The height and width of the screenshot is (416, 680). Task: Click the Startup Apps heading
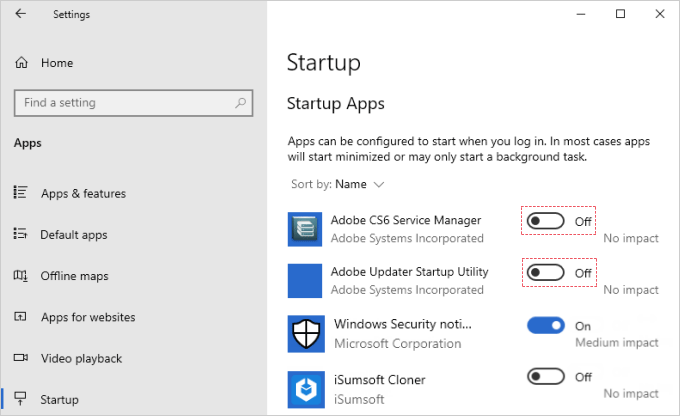(x=336, y=104)
